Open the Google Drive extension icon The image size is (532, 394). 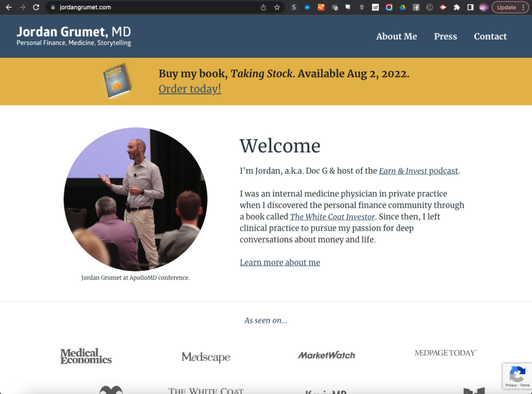403,7
